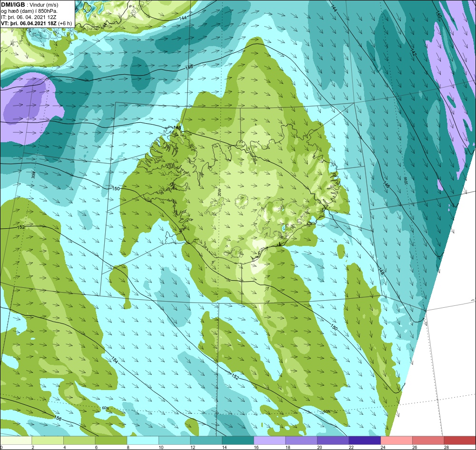476x450 pixels.
Task: Choose the olive green 6–8 m/s legend swatch
Action: 111,440
